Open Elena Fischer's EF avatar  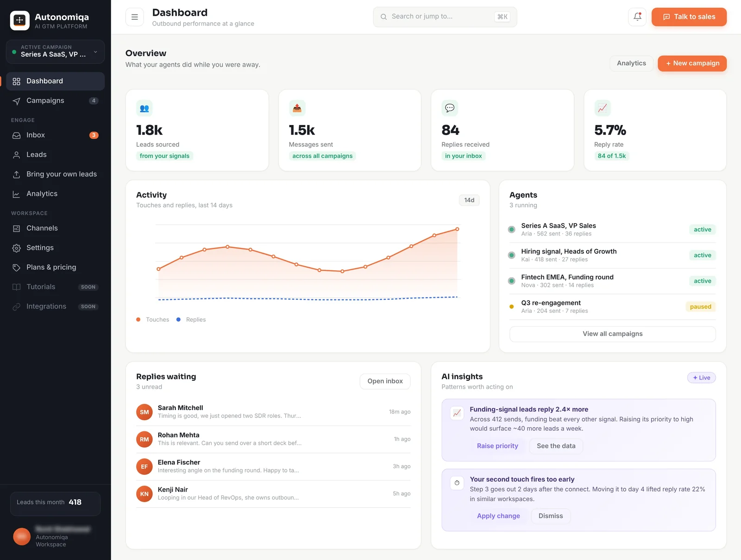point(144,467)
